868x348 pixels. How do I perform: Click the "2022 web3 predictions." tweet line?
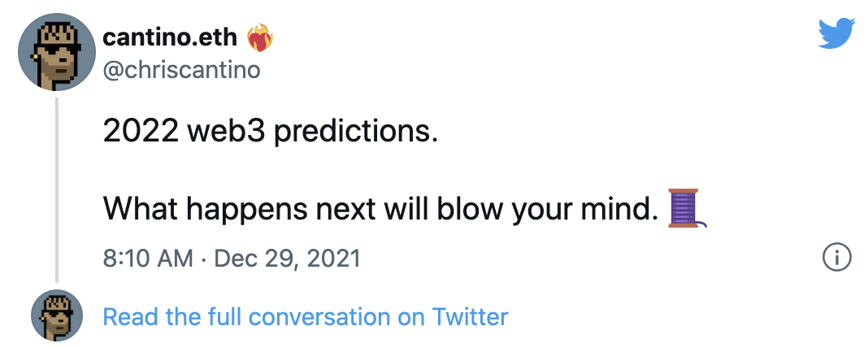tap(271, 133)
